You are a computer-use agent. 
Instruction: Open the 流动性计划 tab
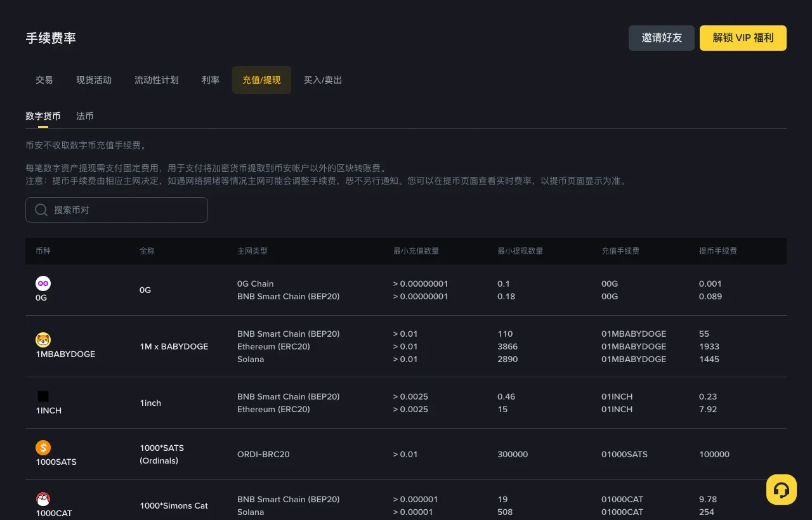point(157,80)
